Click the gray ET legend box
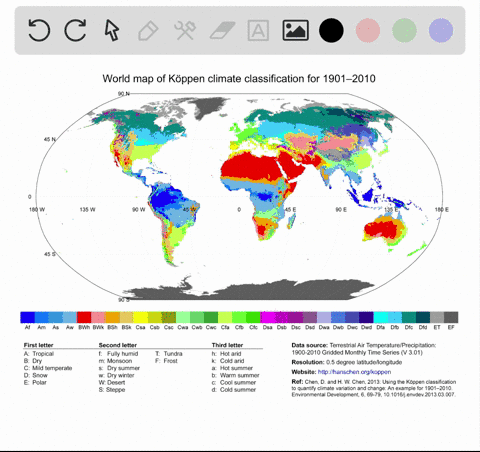Image resolution: width=480 pixels, height=452 pixels. click(x=437, y=317)
